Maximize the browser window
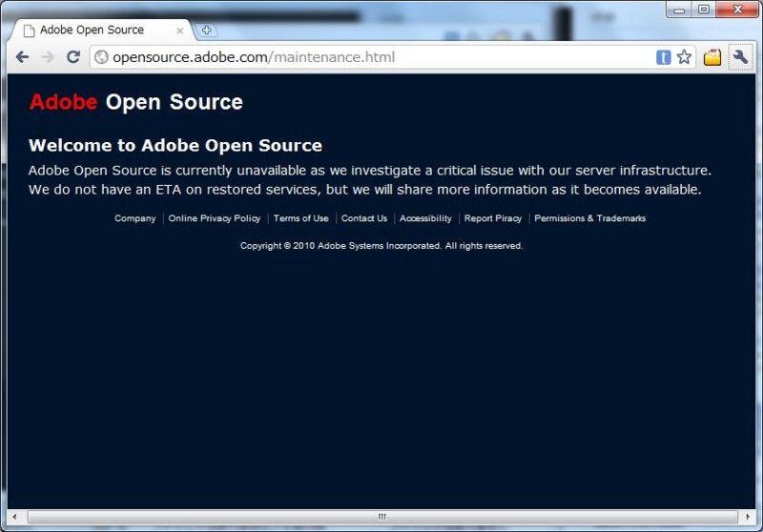This screenshot has height=532, width=763. 704,10
